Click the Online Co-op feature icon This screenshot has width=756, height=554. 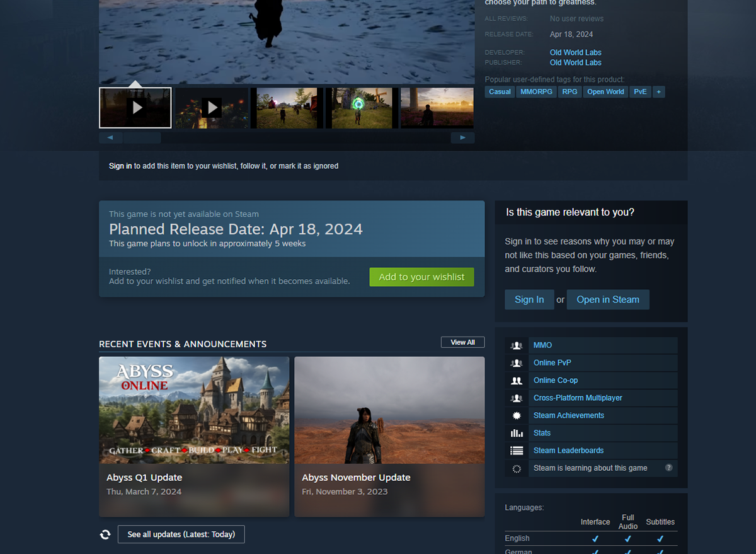pos(517,381)
